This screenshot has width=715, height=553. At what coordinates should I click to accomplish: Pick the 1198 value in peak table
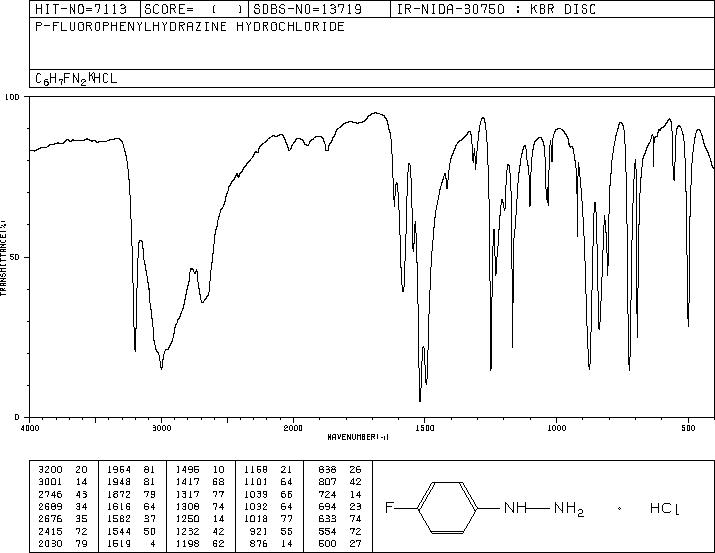click(187, 544)
